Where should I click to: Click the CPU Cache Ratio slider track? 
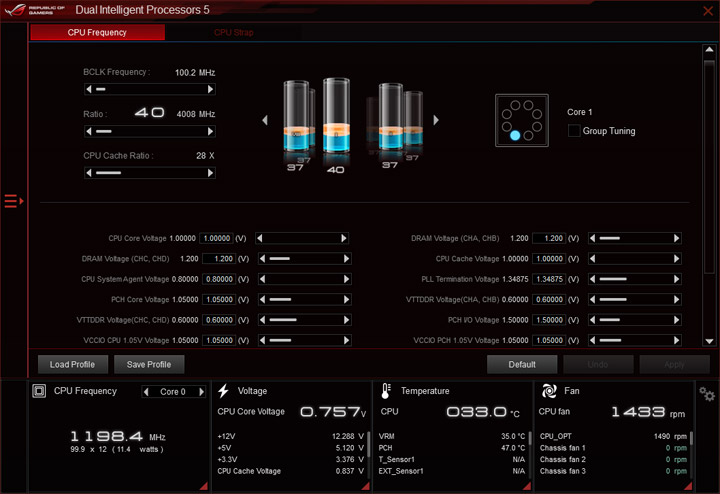coord(150,173)
